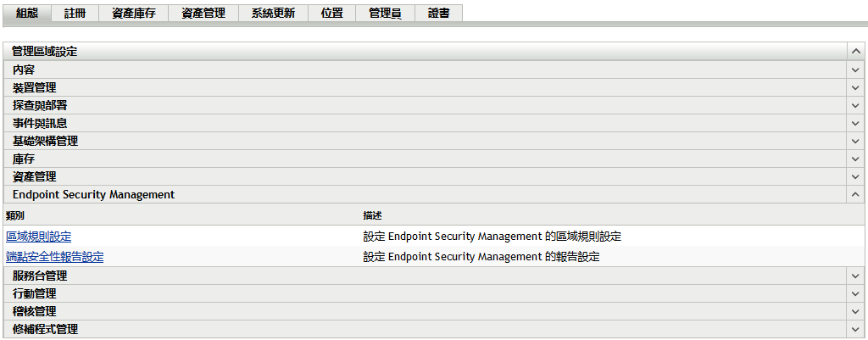Expand the 服務台管理 section chevron
The width and height of the screenshot is (868, 340).
coord(855,276)
